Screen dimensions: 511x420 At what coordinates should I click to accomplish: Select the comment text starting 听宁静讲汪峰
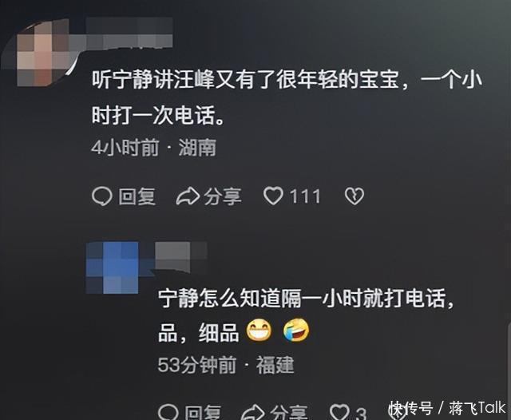(x=287, y=97)
